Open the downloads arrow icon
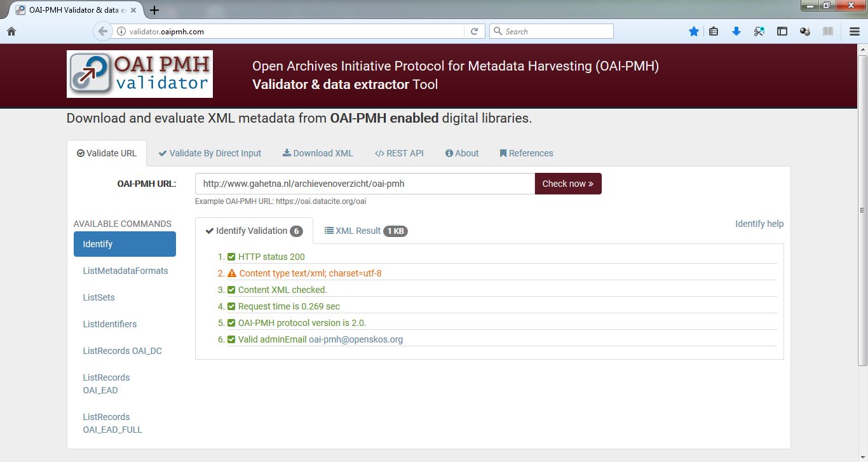This screenshot has width=868, height=462. tap(736, 31)
